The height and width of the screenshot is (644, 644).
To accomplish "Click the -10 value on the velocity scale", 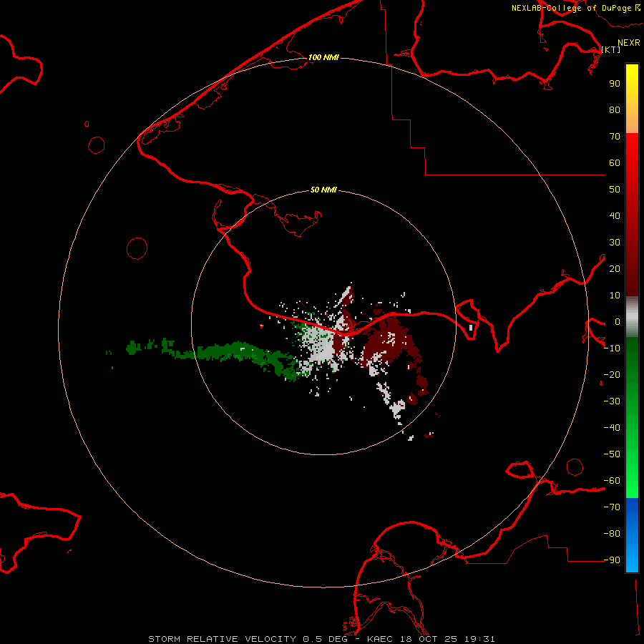I will tap(612, 348).
